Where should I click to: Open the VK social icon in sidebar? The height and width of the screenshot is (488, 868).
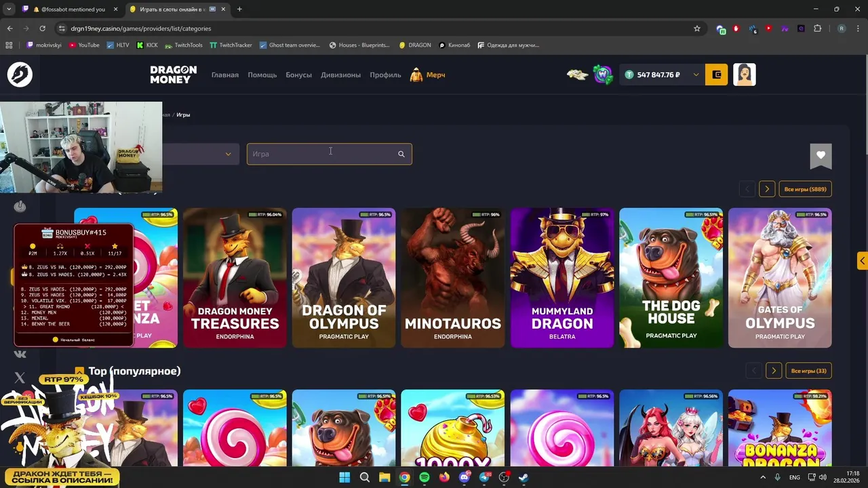20,354
